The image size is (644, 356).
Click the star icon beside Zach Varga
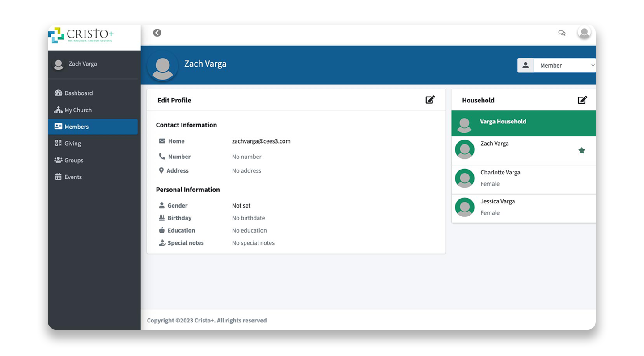pos(581,151)
